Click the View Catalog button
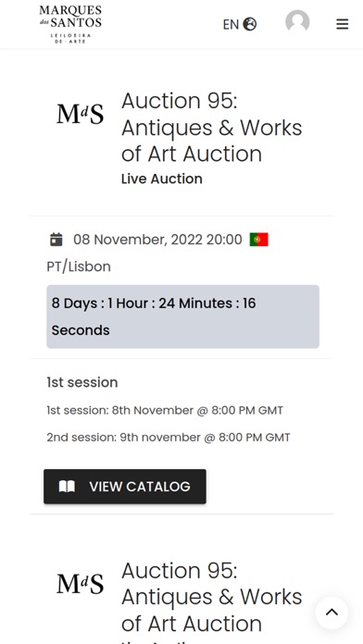The height and width of the screenshot is (644, 363). pyautogui.click(x=125, y=487)
